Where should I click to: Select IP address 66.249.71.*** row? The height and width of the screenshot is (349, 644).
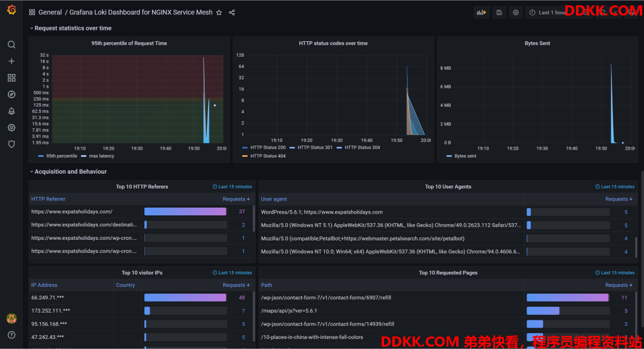(141, 298)
